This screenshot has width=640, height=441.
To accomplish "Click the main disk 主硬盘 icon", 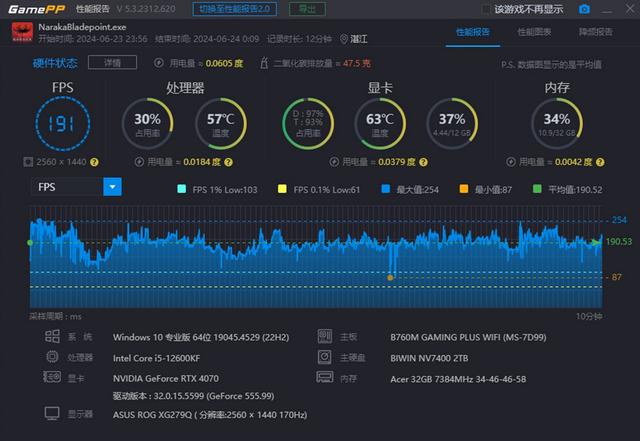I will [x=325, y=357].
